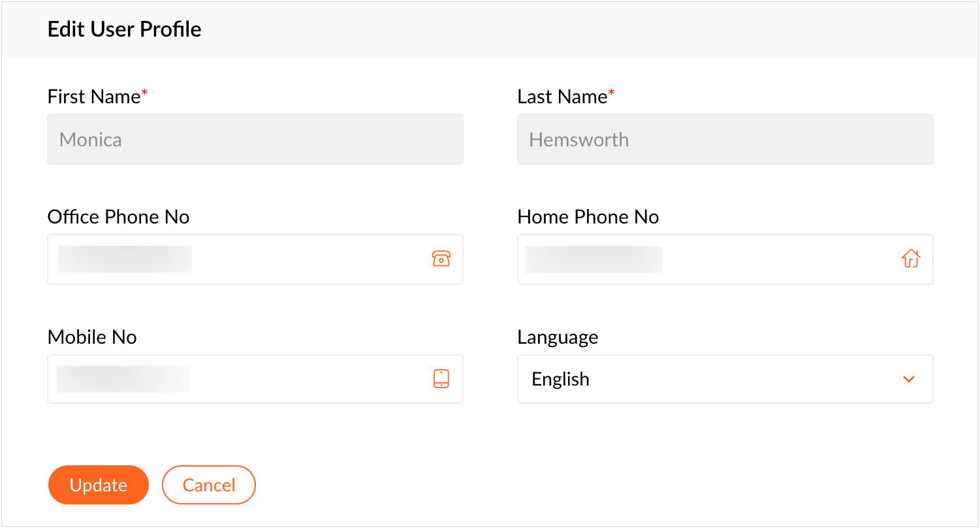Click the Mobile No label

pyautogui.click(x=92, y=337)
